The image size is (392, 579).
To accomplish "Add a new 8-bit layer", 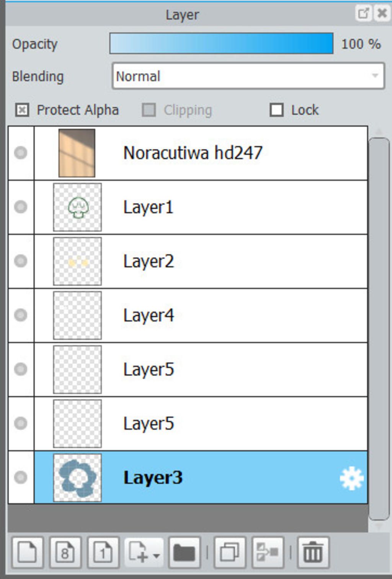I will click(65, 553).
